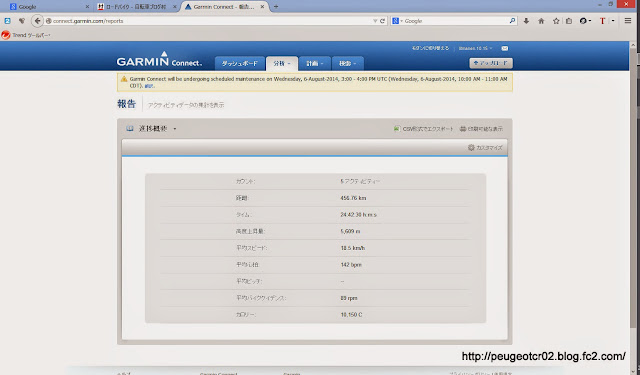Screen dimensions: 640x375
Task: Click the scrollbar up arrow
Action: coord(633,45)
